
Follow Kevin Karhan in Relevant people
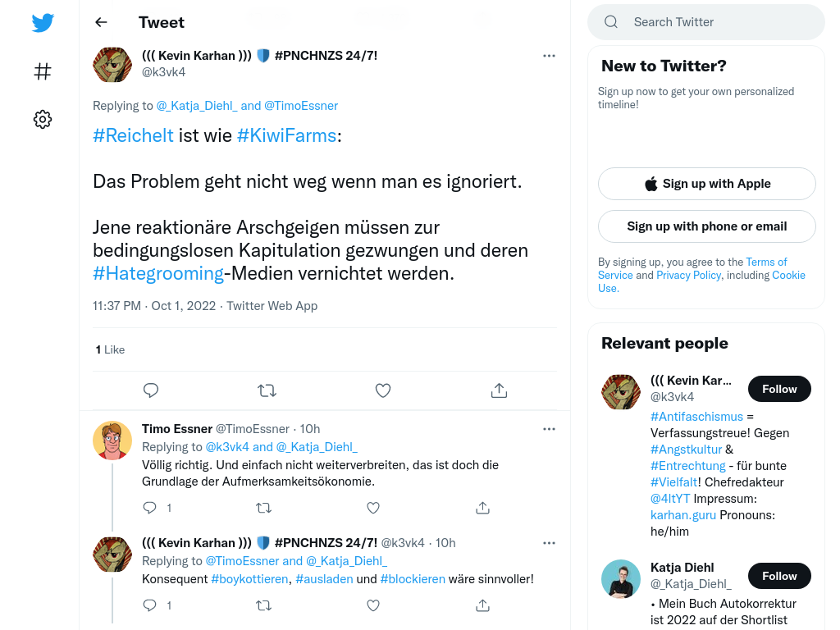tap(779, 389)
